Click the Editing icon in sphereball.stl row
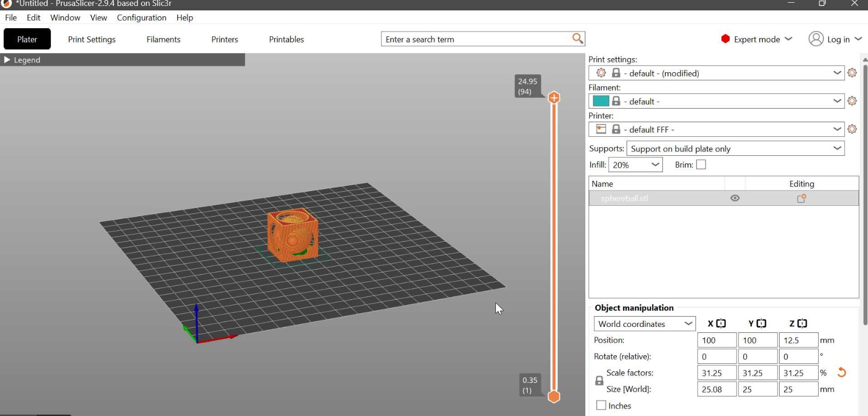 [x=802, y=198]
